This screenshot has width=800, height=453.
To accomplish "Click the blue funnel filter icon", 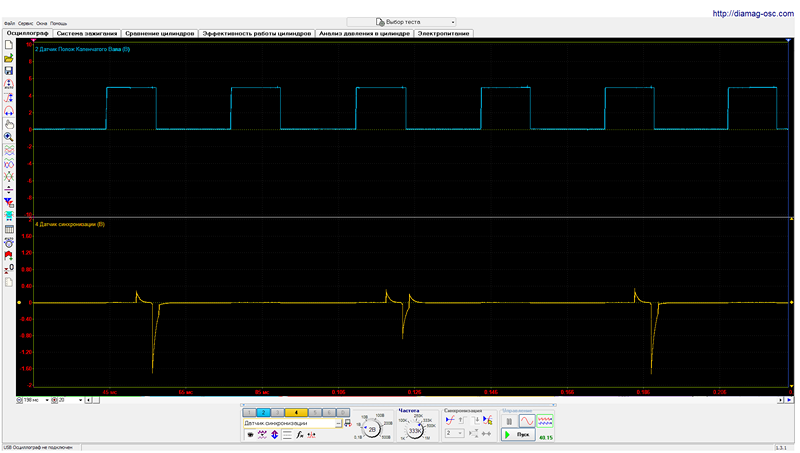I will pyautogui.click(x=9, y=203).
